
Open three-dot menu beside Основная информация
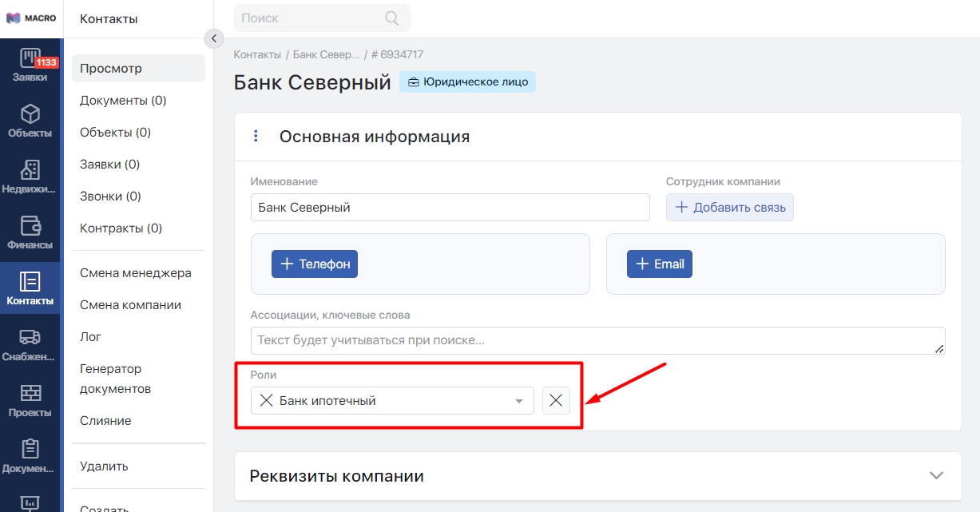[x=256, y=137]
